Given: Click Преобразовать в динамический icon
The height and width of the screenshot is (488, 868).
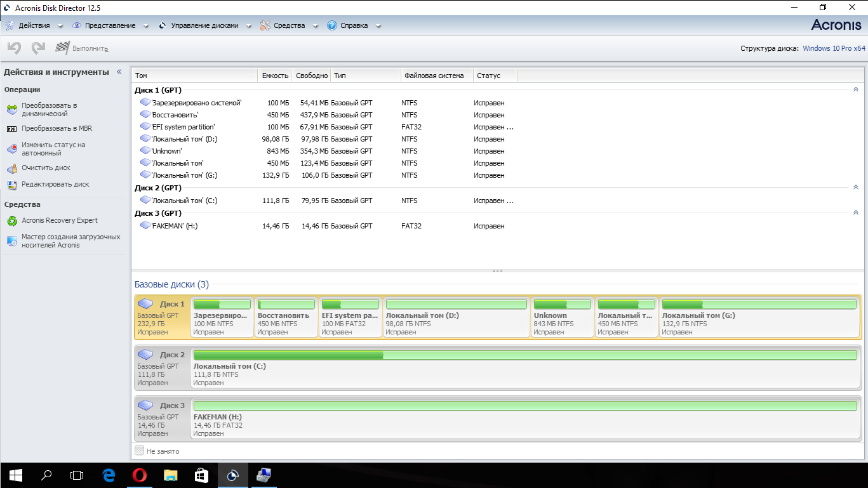Looking at the screenshot, I should pos(12,110).
